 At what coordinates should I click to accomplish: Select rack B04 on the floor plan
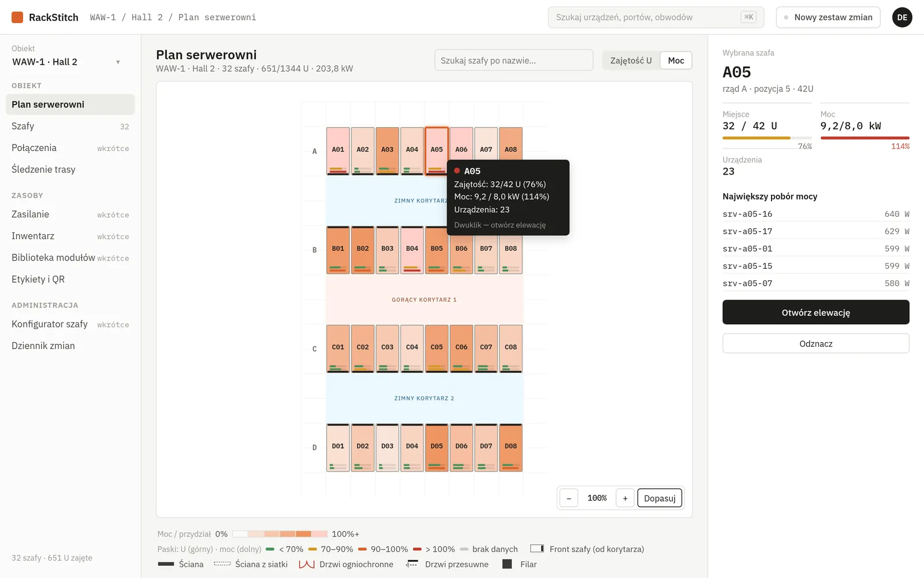(412, 250)
